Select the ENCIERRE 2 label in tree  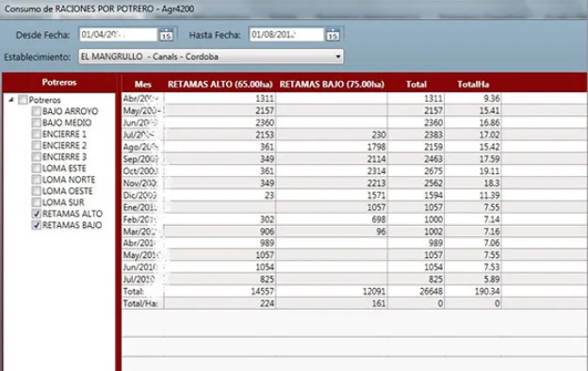pos(64,145)
